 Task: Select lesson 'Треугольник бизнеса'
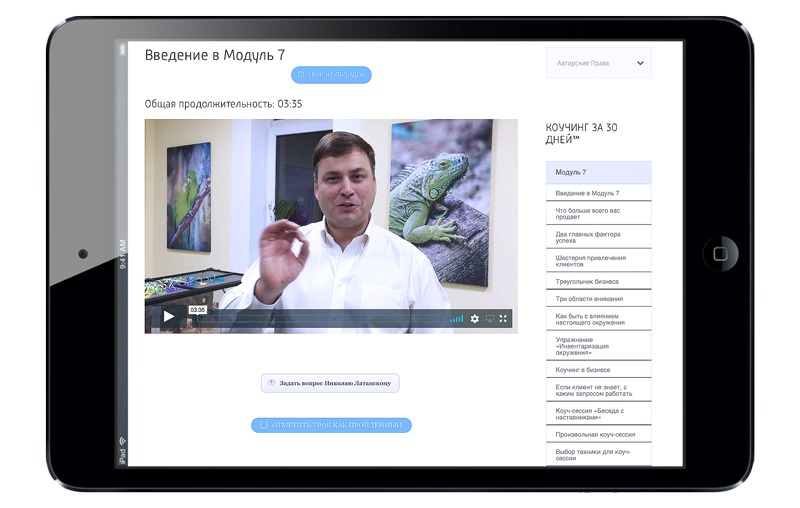tap(587, 282)
